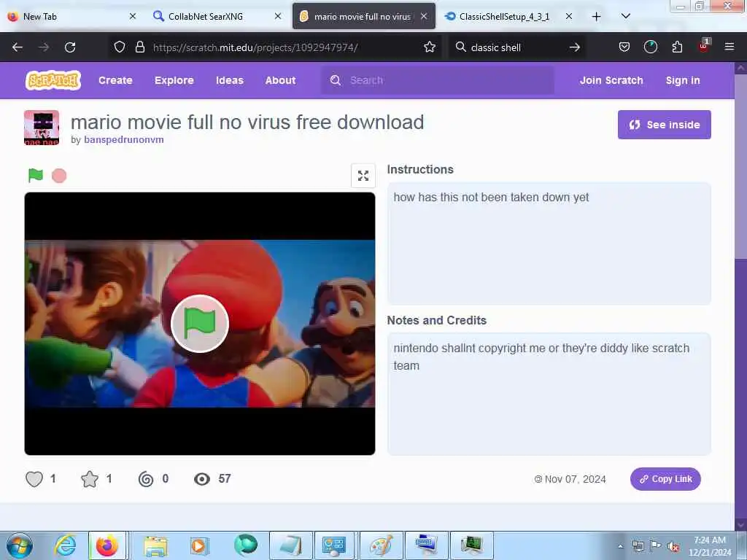747x560 pixels.
Task: Click the Scratch logo
Action: pos(53,80)
